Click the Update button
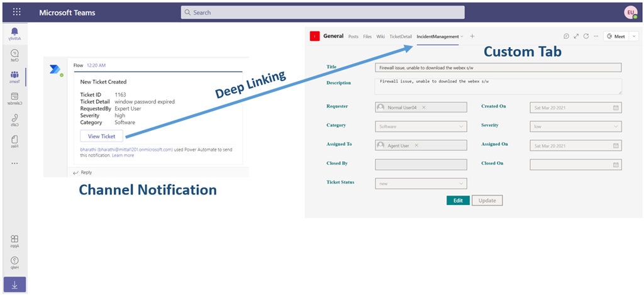The image size is (644, 295). click(487, 201)
